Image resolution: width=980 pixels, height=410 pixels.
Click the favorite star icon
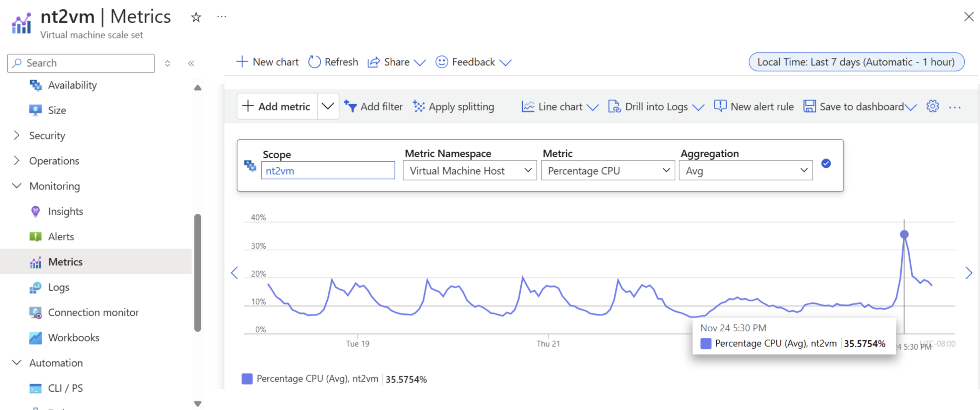(196, 17)
